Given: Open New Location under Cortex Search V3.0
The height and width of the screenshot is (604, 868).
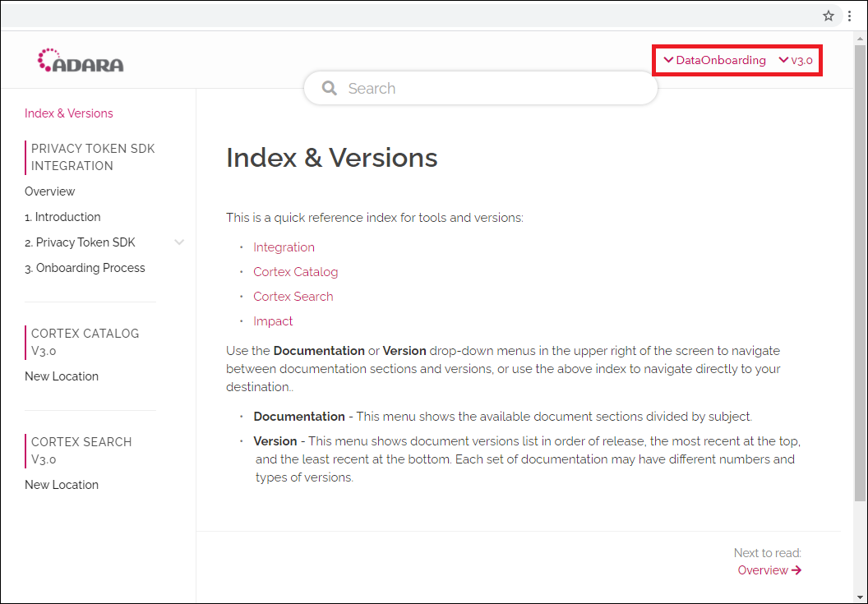Looking at the screenshot, I should click(62, 485).
